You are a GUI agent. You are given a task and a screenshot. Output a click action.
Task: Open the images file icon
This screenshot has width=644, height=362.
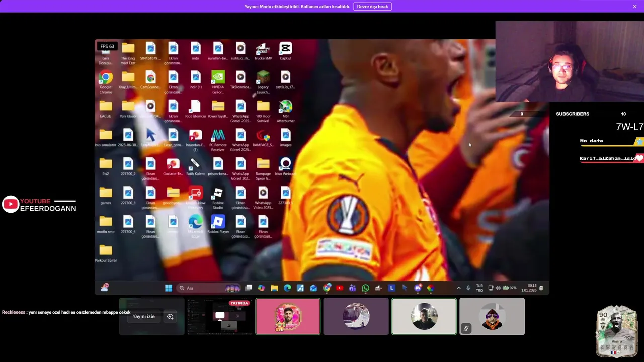pos(285,138)
